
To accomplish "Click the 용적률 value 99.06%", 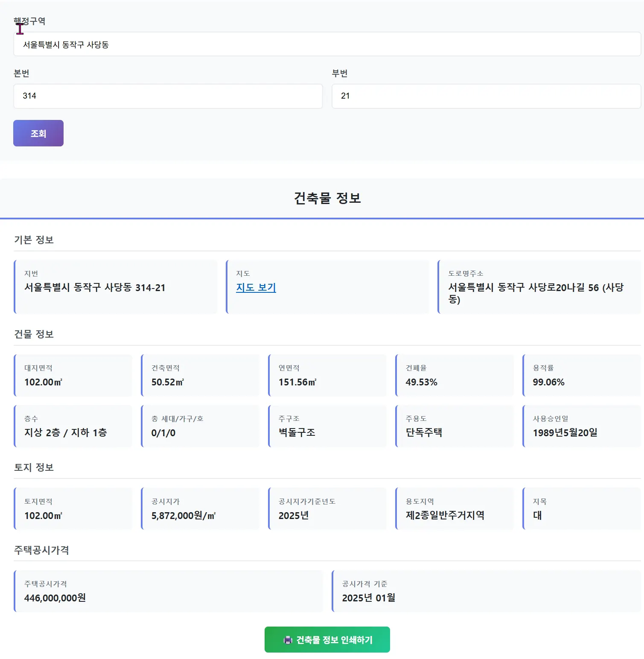I will [x=549, y=382].
